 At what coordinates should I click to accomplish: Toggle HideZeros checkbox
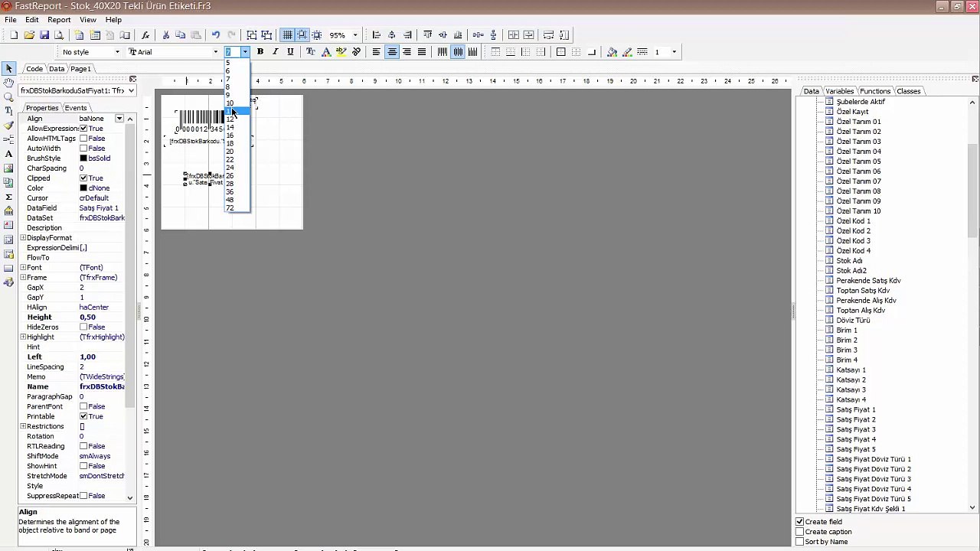(83, 328)
